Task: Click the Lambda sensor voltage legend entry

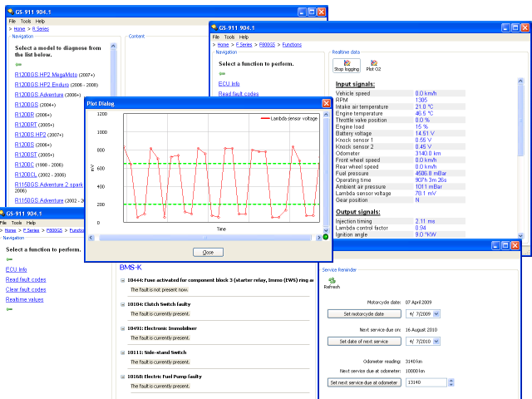Action: point(289,118)
